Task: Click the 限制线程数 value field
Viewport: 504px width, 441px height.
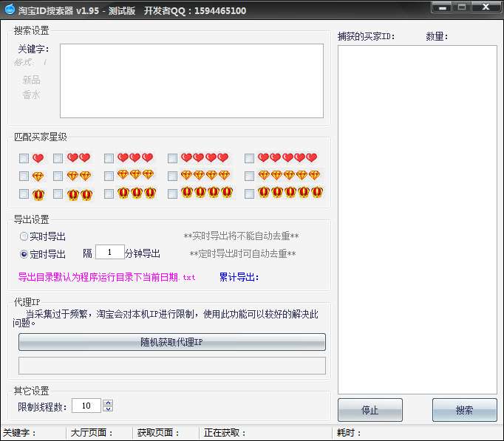Action: (x=86, y=406)
